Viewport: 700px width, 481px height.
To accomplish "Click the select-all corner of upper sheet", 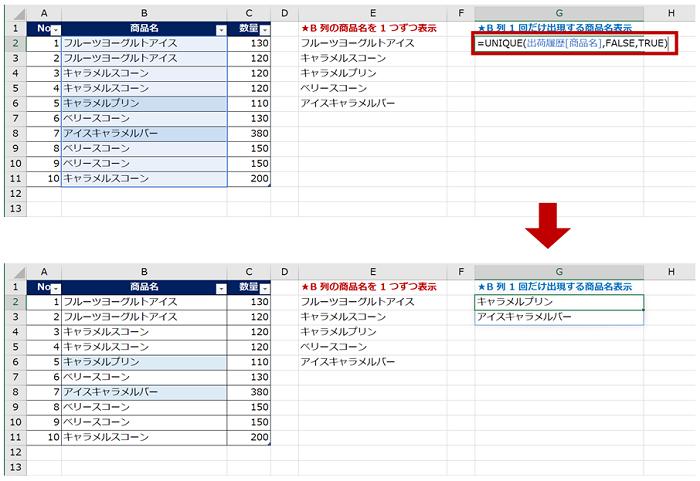I will click(15, 13).
